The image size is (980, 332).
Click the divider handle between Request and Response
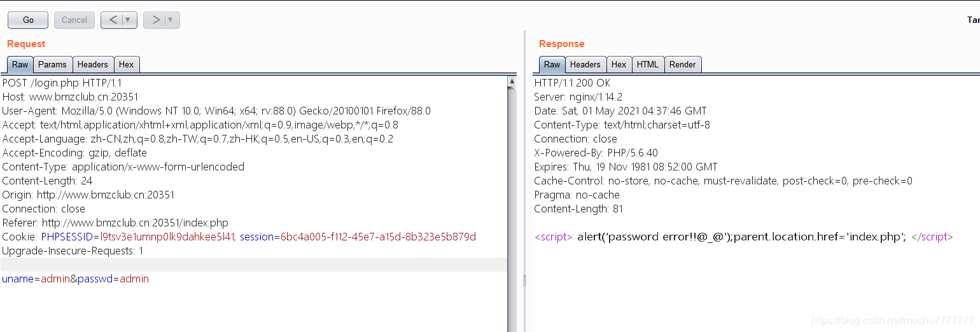point(524,280)
